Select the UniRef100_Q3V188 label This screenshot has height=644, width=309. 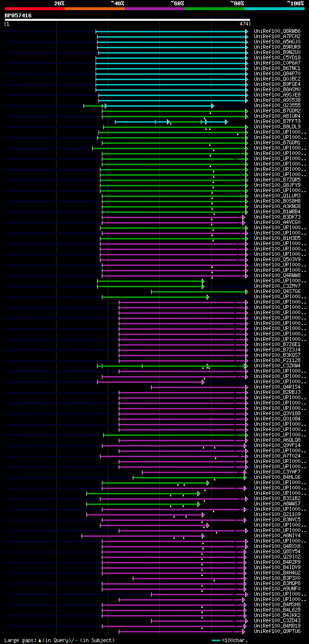(x=277, y=413)
